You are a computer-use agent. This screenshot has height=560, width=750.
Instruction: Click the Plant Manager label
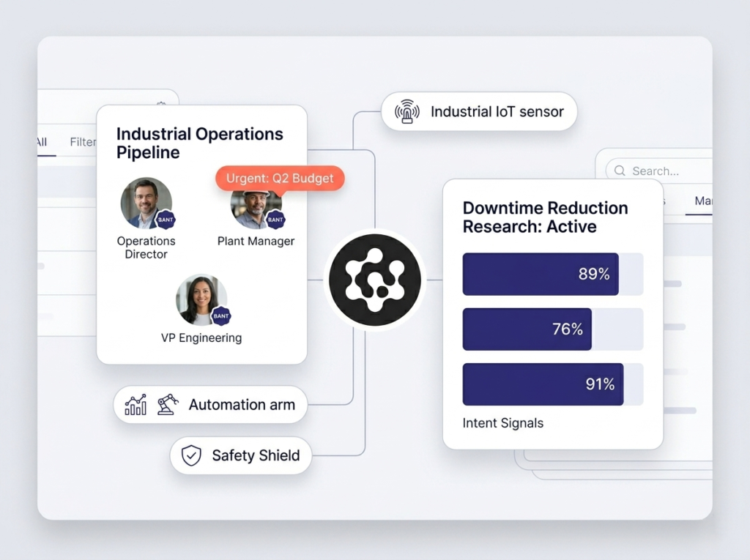pos(256,241)
